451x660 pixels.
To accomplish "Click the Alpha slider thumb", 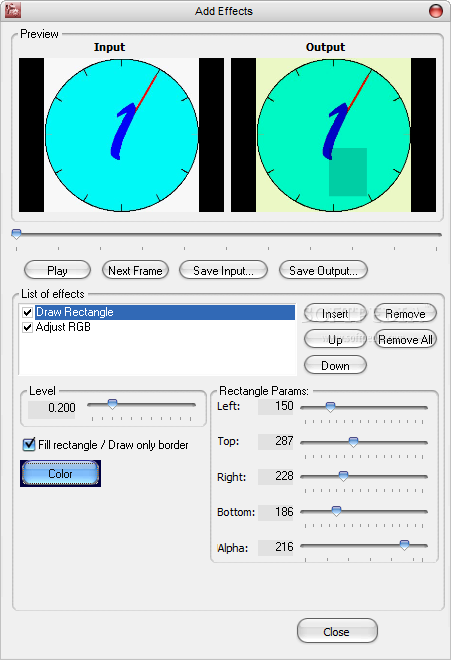I will click(404, 545).
